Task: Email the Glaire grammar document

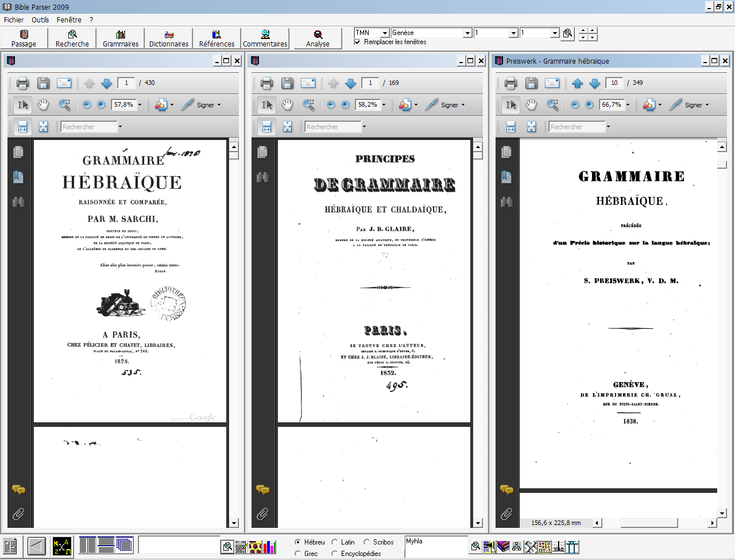Action: tap(308, 83)
